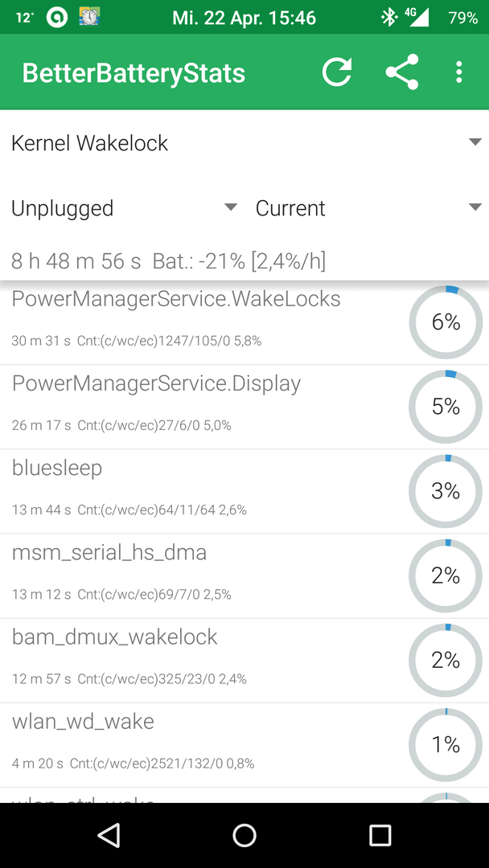489x868 pixels.
Task: Tap the refresh icon in app bar
Action: click(x=337, y=72)
